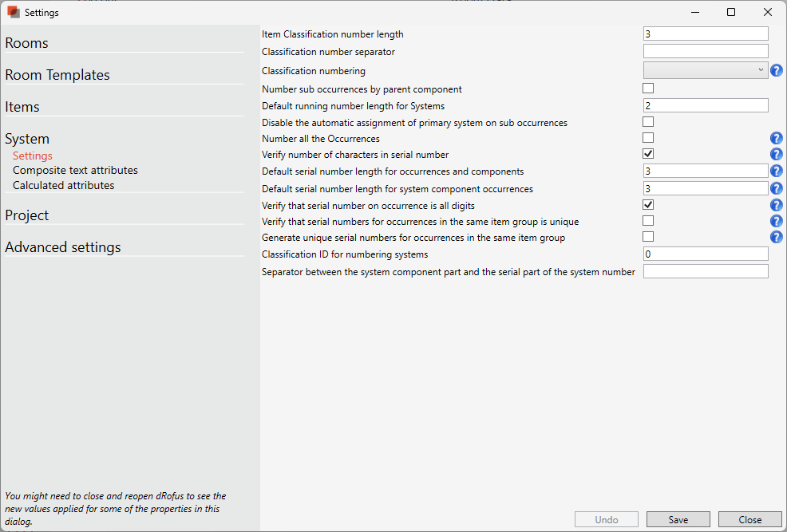Click the Save button
The height and width of the screenshot is (532, 787).
coord(678,519)
